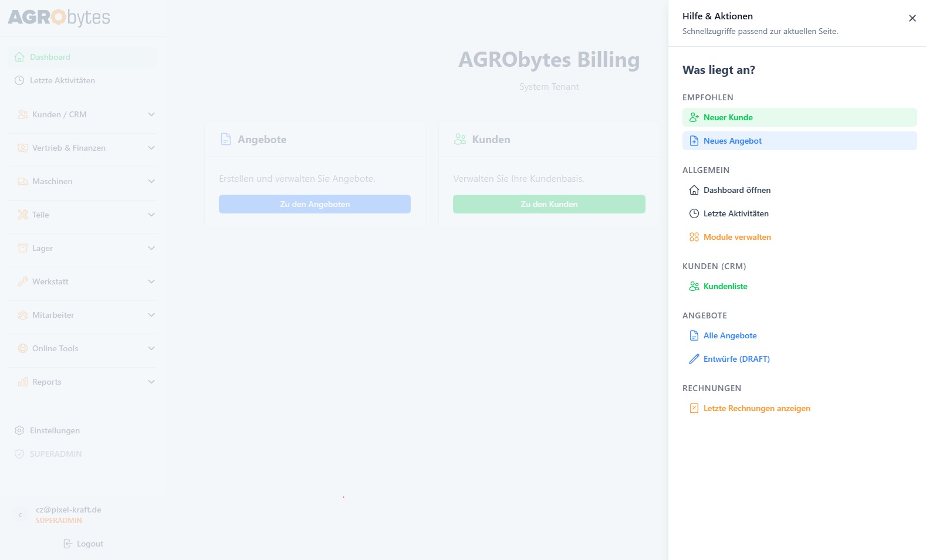Open the SUPERADMIN sidebar entry
926x560 pixels.
[82, 454]
